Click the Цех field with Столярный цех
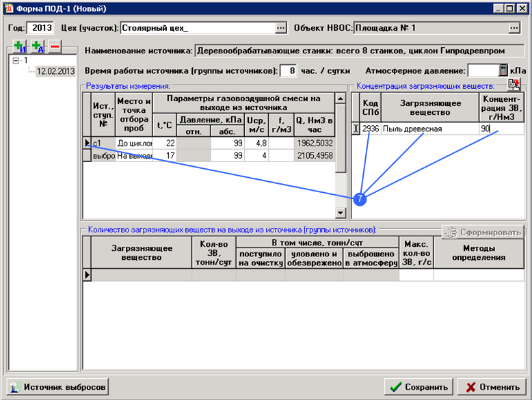 coord(198,28)
